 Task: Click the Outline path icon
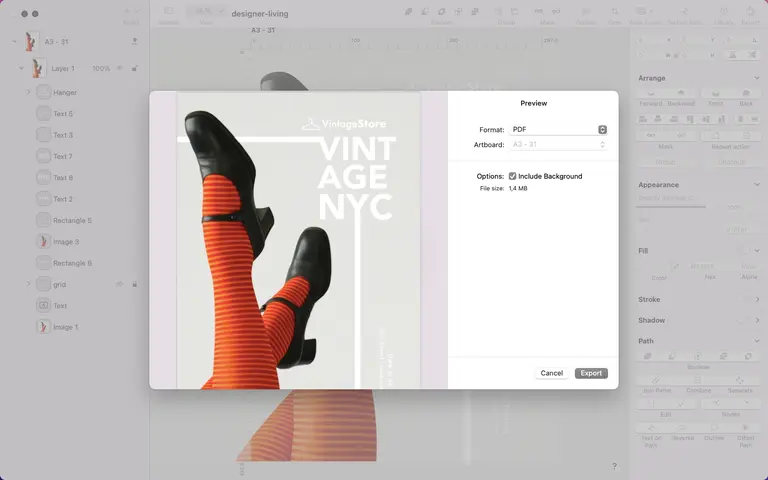tap(714, 428)
